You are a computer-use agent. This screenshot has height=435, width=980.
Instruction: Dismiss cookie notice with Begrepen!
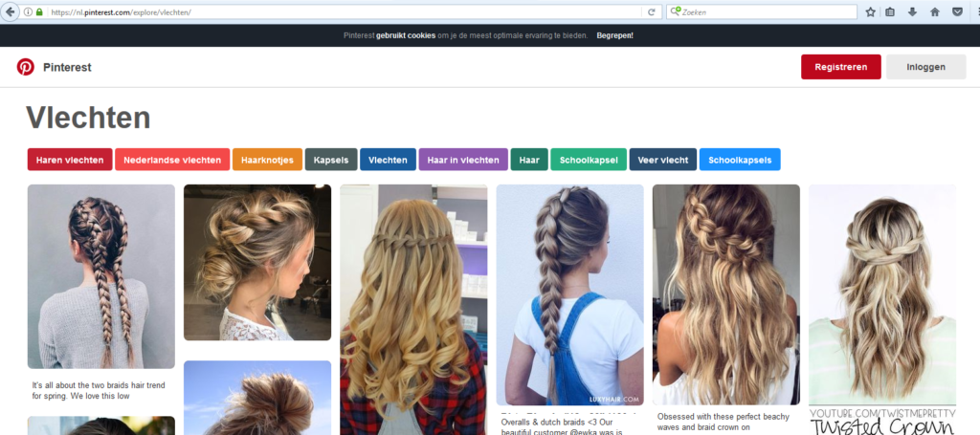pos(615,35)
